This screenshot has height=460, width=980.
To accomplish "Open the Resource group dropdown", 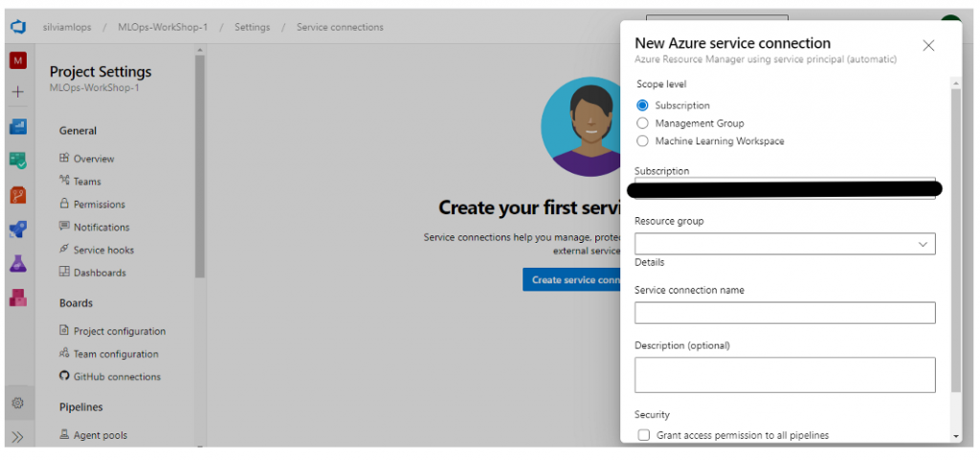I will (785, 244).
